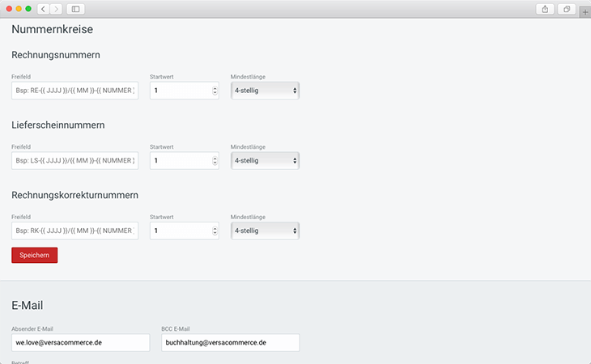
Task: Click the browser forward arrow button
Action: pyautogui.click(x=56, y=9)
